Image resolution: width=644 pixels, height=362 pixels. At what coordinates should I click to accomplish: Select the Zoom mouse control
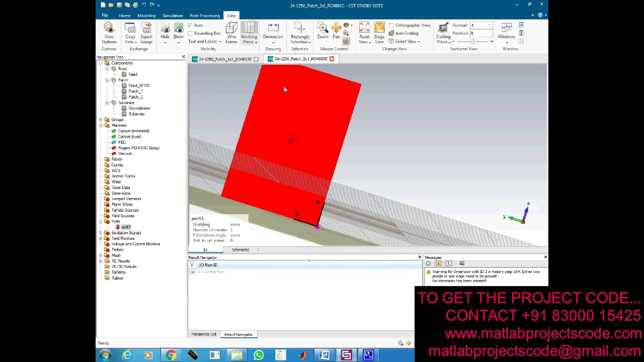pos(323,31)
